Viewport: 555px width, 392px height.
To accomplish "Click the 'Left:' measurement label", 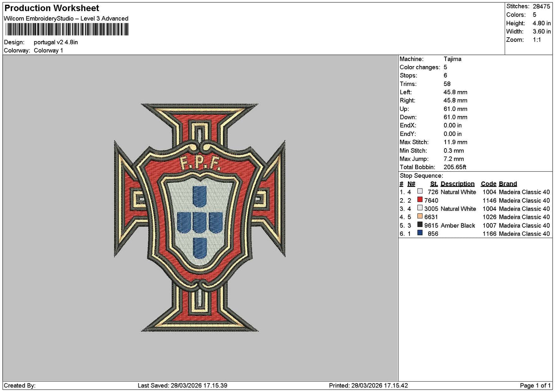I will pos(406,92).
